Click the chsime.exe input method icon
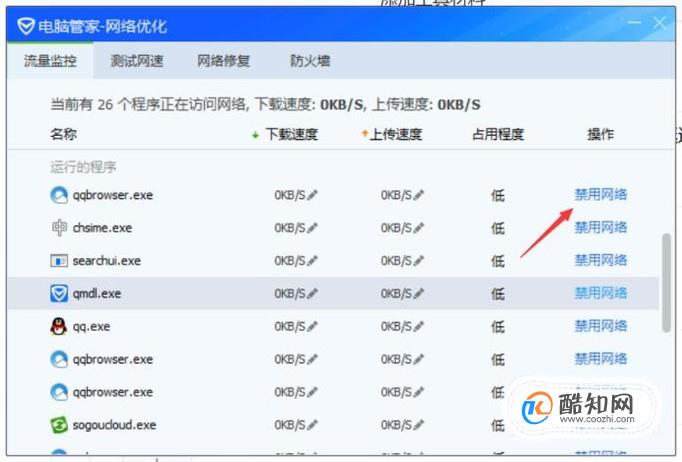This screenshot has width=682, height=462. (59, 228)
